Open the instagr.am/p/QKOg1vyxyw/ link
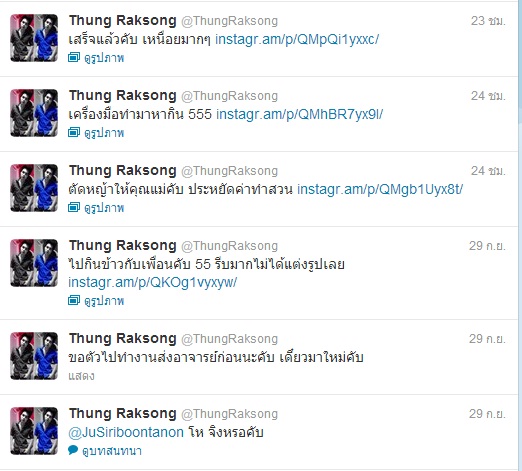 pos(153,282)
